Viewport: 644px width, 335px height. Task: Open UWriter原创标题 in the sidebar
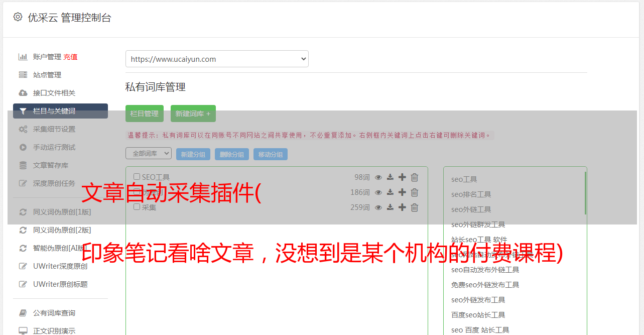pos(60,284)
